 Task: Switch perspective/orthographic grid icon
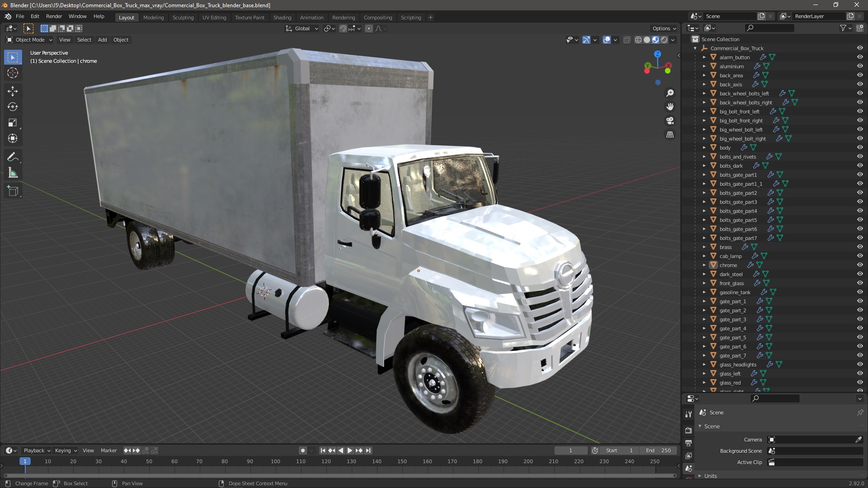click(x=670, y=135)
